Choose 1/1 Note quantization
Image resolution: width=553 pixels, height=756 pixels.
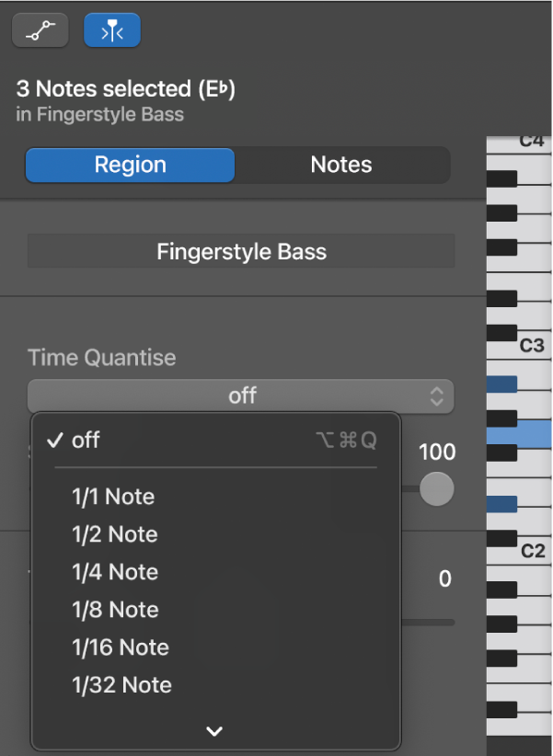pyautogui.click(x=112, y=497)
